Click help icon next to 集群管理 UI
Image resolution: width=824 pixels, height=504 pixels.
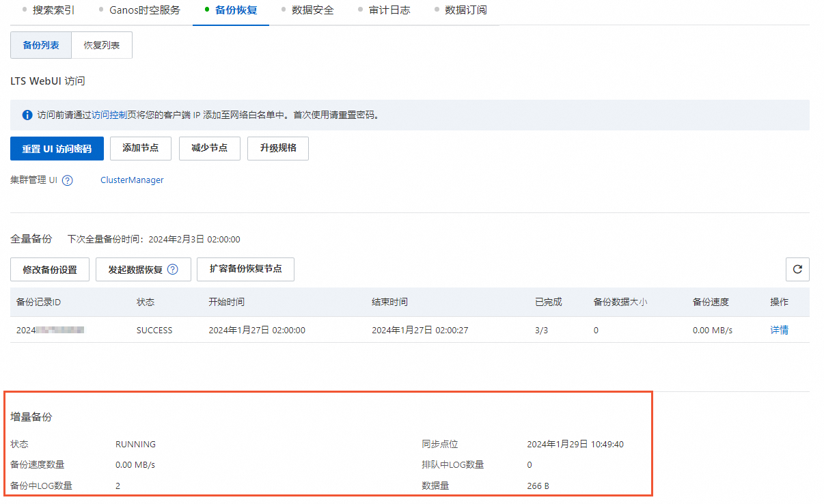[x=67, y=181]
